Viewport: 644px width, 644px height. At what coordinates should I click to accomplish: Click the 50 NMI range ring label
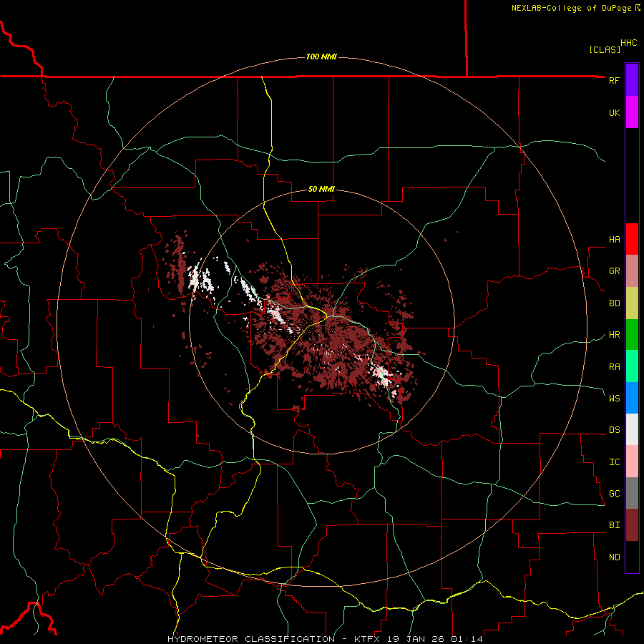pyautogui.click(x=321, y=190)
